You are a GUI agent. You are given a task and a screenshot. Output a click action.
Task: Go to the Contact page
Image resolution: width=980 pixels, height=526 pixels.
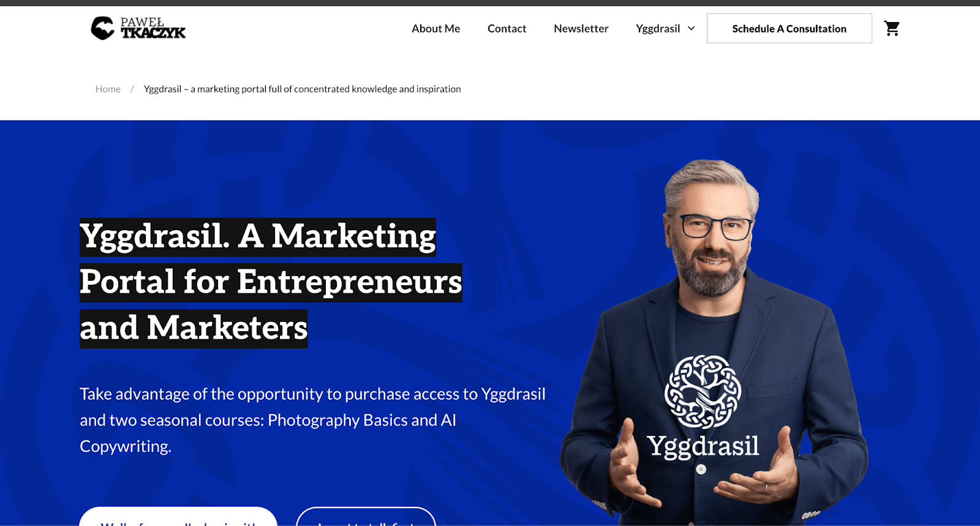pyautogui.click(x=507, y=28)
